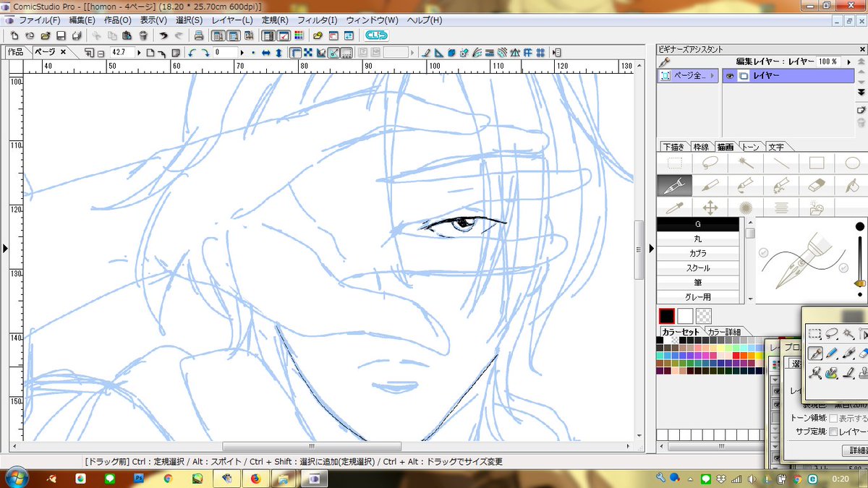Open レイヤー(L) menu
Screen dimensions: 868x488
[x=231, y=20]
